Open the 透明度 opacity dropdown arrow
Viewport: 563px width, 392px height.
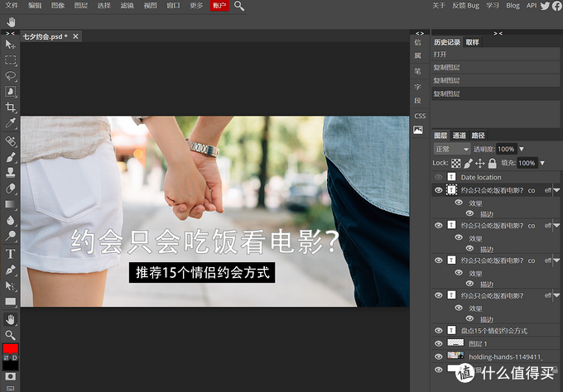click(522, 149)
